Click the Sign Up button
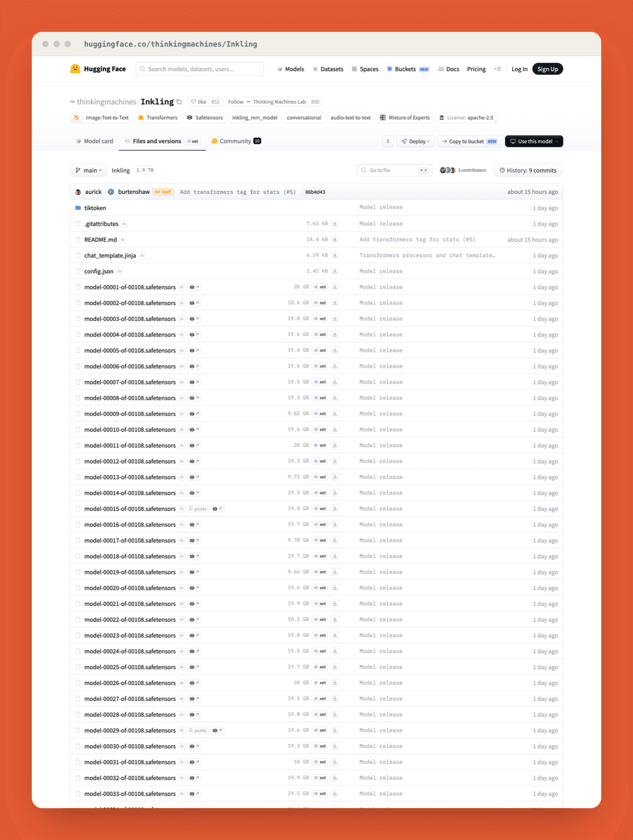633x840 pixels. tap(547, 69)
